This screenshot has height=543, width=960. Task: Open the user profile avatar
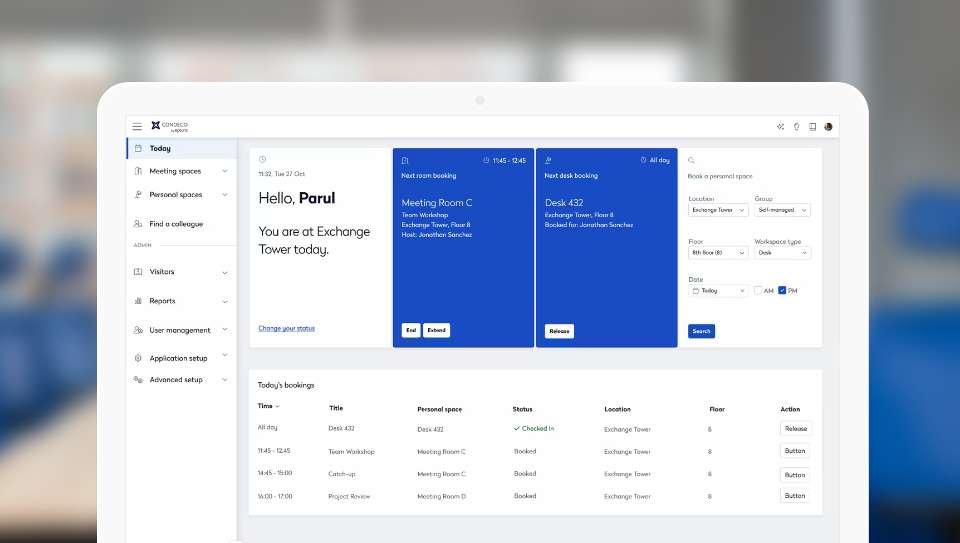828,127
